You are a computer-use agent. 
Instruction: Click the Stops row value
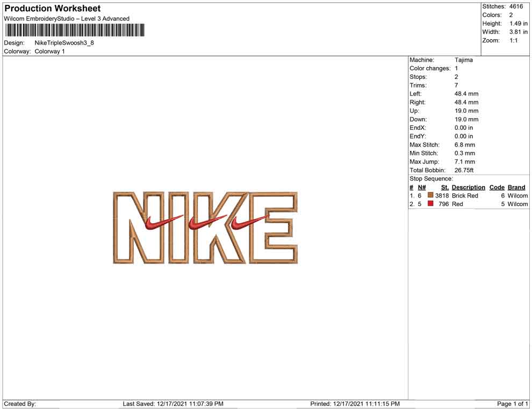click(456, 77)
